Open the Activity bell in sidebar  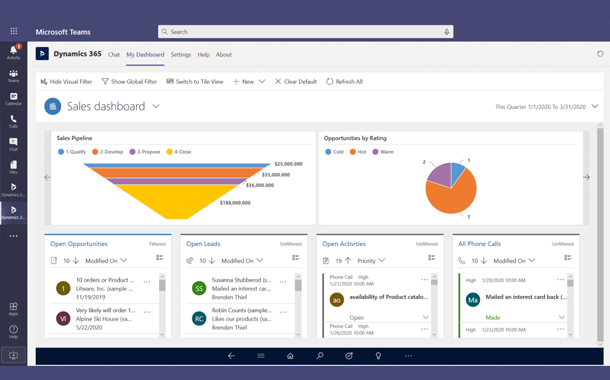[x=14, y=52]
